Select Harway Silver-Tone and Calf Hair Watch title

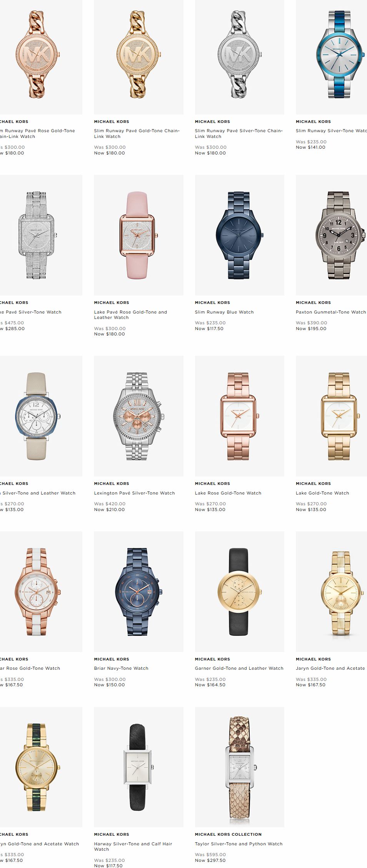tap(133, 846)
